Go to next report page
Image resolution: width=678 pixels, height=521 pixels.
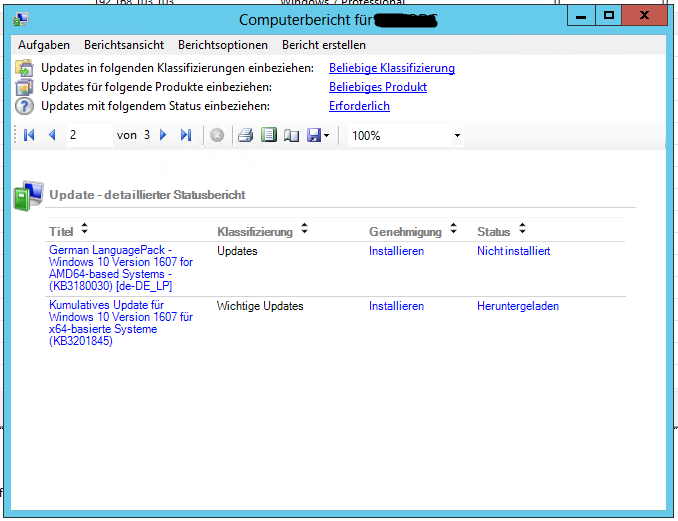tap(163, 135)
